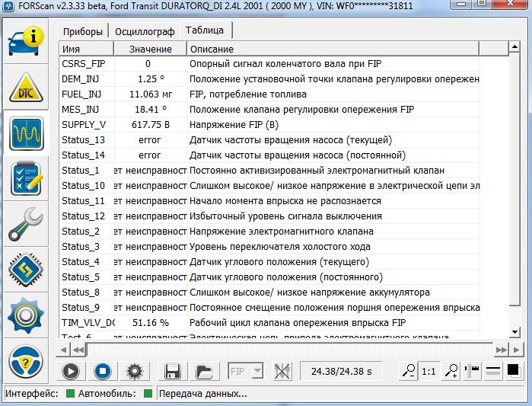This screenshot has width=532, height=406.
Task: Step timeline back one frame
Action: 63,350
